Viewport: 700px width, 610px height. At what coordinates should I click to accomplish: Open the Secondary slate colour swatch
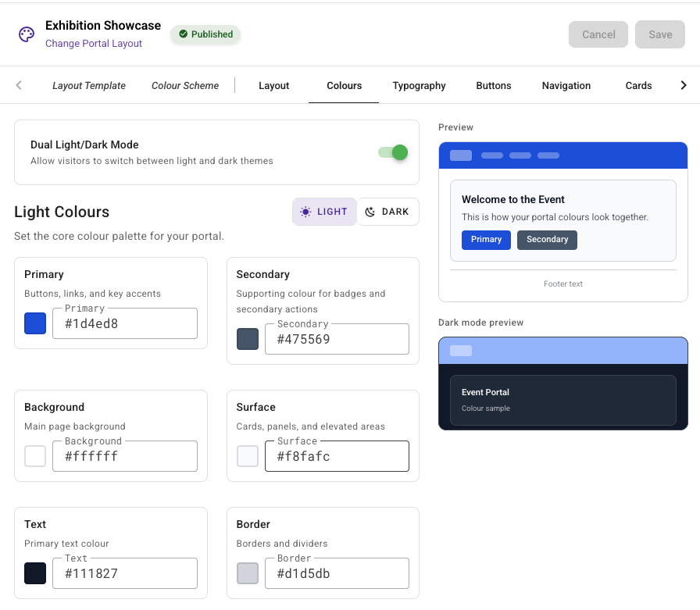[248, 339]
